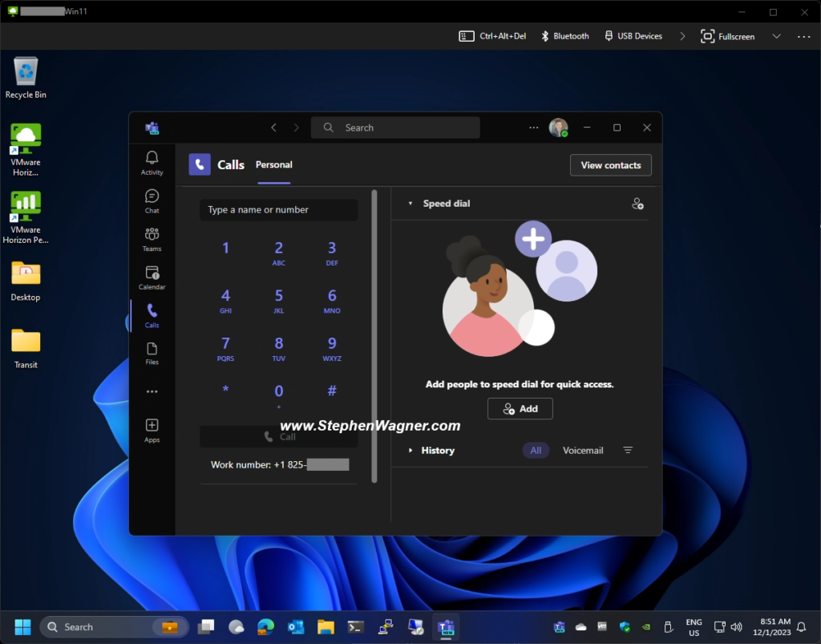Dial digit 8 TUV on the keypad

point(278,347)
